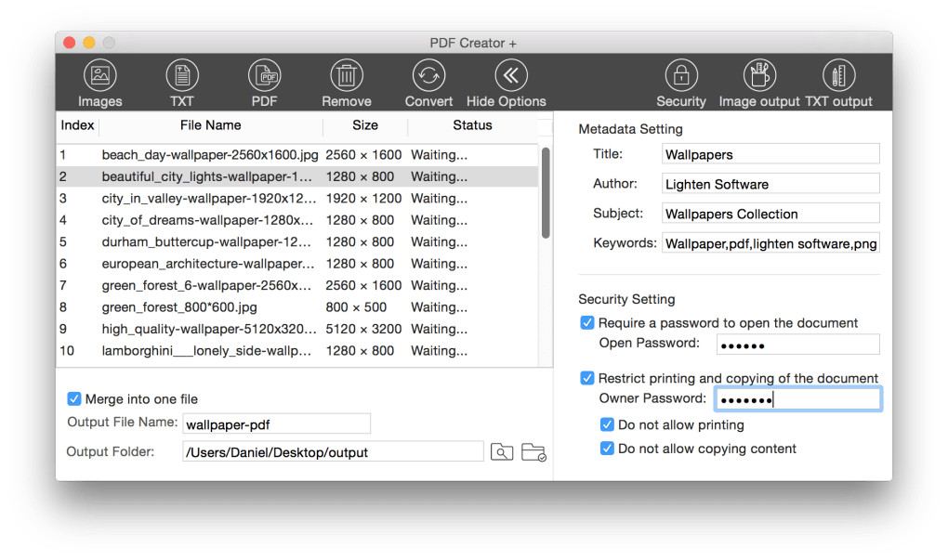Select row city_in_valley-wallpaper

tap(296, 198)
